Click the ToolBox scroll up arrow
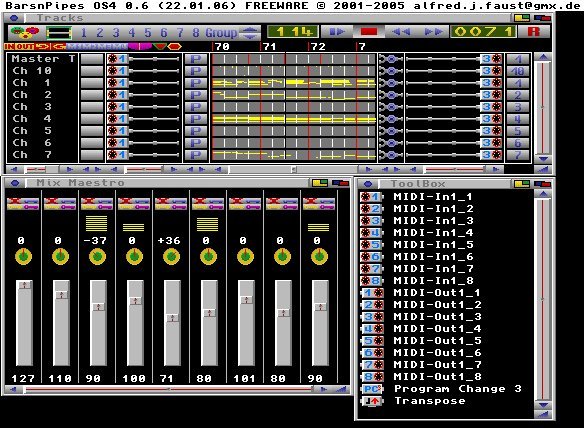The width and height of the screenshot is (584, 428). coord(543,194)
